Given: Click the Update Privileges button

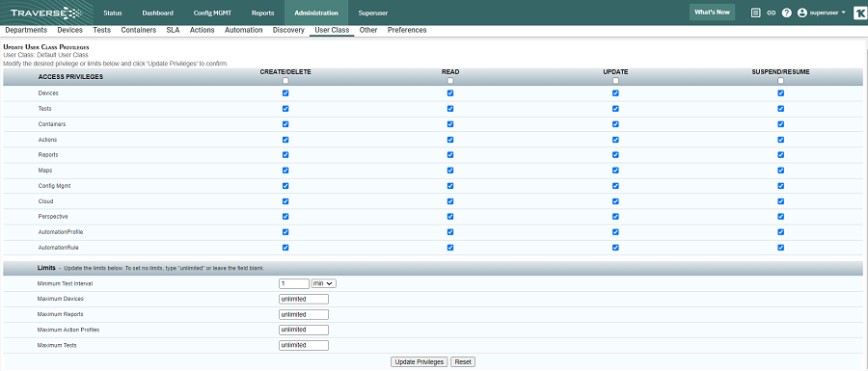Looking at the screenshot, I should click(x=420, y=362).
